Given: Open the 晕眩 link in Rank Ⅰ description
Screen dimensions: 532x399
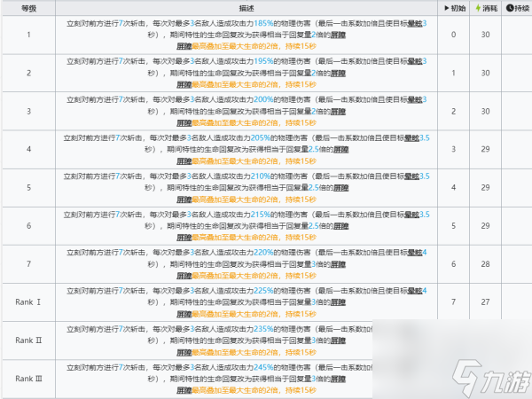Looking at the screenshot, I should (x=415, y=291).
